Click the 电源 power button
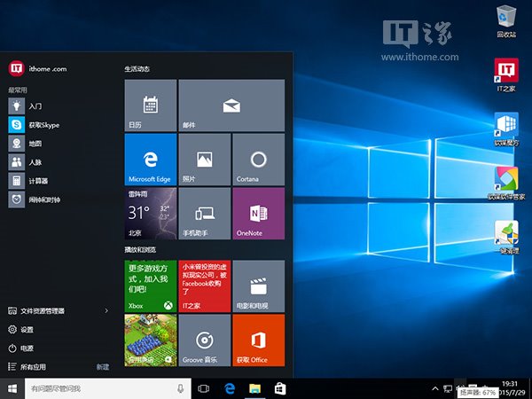This screenshot has width=532, height=399. point(27,348)
